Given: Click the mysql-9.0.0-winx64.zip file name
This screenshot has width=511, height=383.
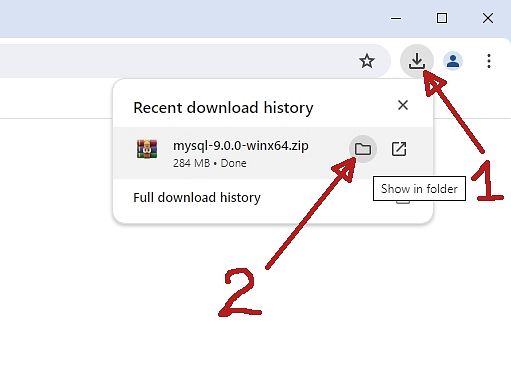Looking at the screenshot, I should coord(241,146).
